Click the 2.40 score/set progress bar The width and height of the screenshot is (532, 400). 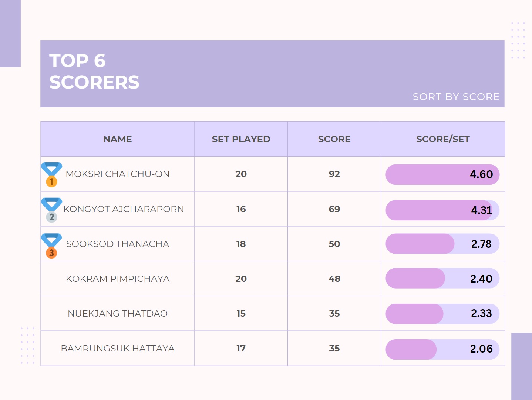(442, 278)
